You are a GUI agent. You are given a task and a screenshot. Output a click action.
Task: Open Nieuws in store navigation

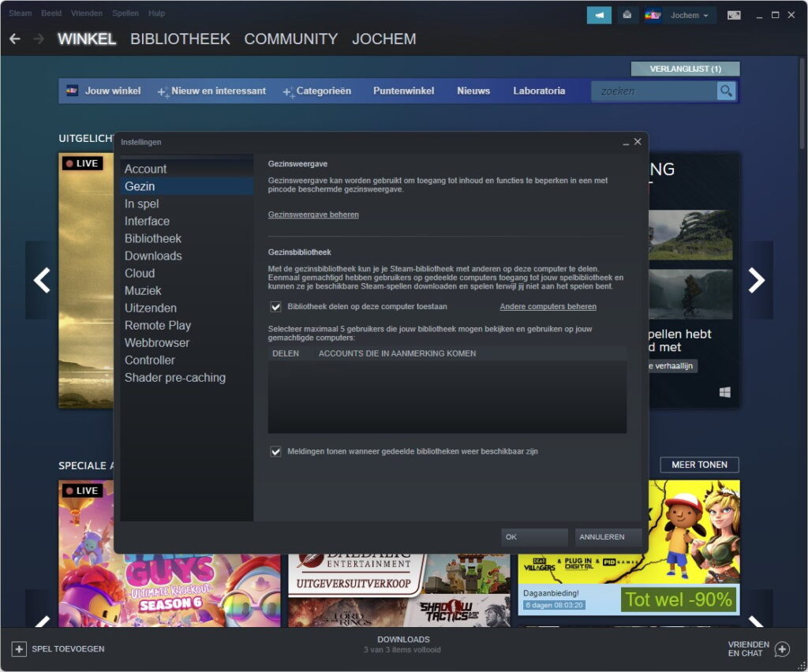pyautogui.click(x=473, y=91)
